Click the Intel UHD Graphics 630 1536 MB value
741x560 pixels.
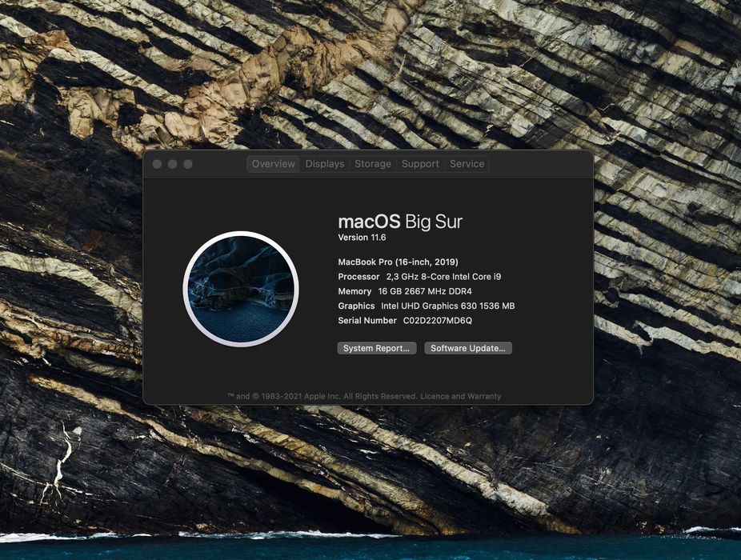[448, 306]
